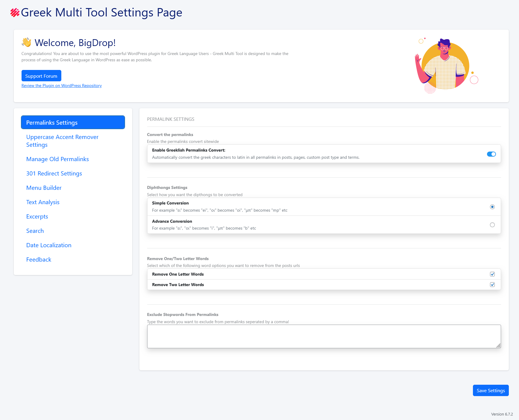519x420 pixels.
Task: Uncheck Remove One Letter Words checkbox
Action: [492, 274]
